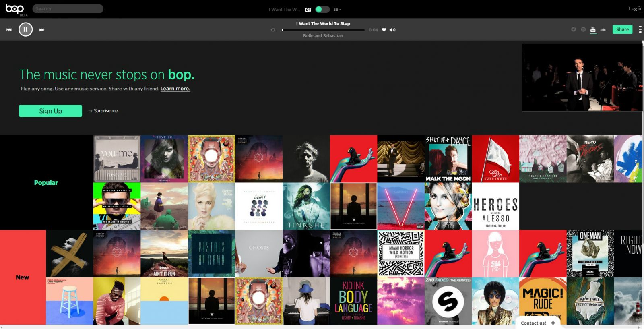The image size is (644, 329).
Task: Select Spotify as music source
Action: click(x=583, y=29)
